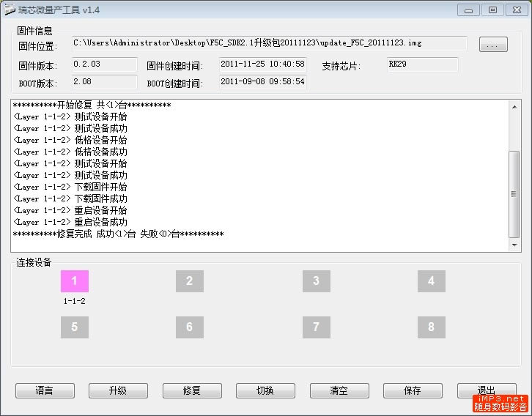The height and width of the screenshot is (416, 532).
Task: Click device slot 1 (pink)
Action: click(x=74, y=281)
